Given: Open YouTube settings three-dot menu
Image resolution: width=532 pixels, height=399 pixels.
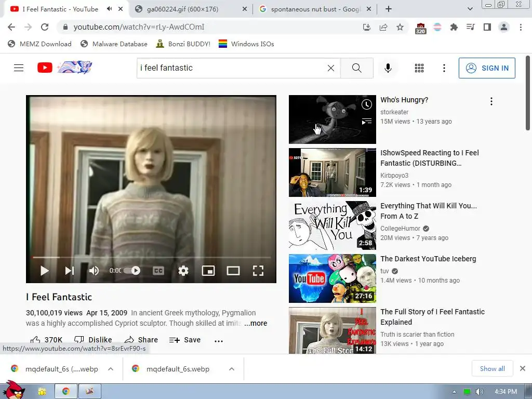Looking at the screenshot, I should point(444,68).
